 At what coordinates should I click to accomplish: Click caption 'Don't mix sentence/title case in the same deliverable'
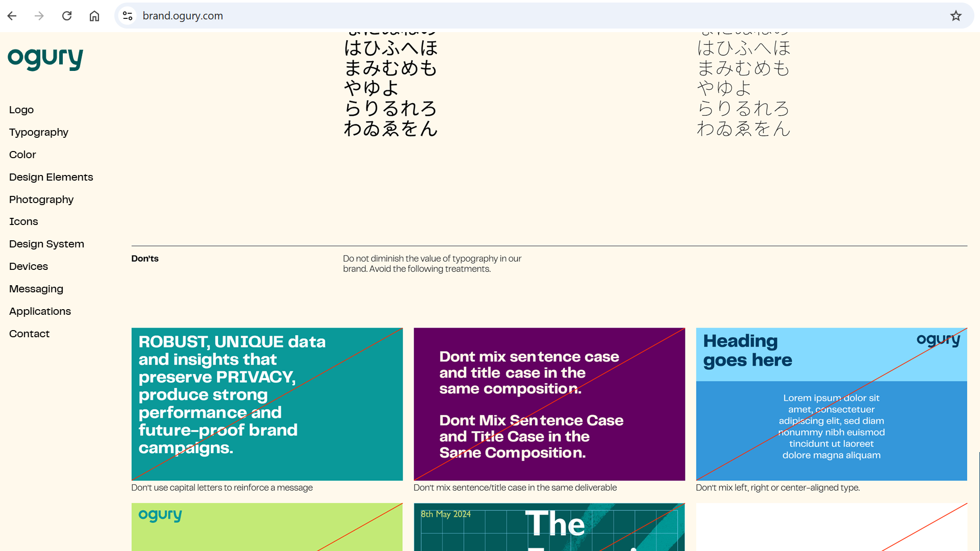pos(515,488)
